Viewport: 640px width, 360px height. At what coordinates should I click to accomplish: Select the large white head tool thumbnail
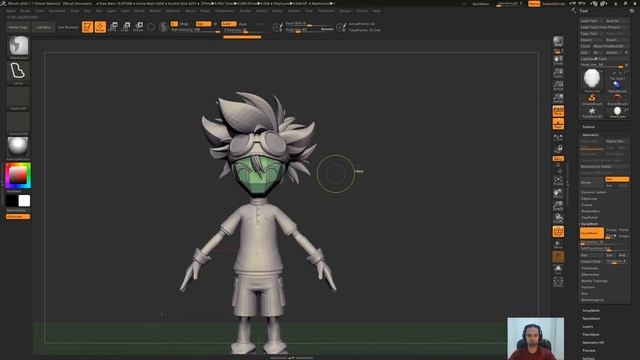click(x=591, y=80)
